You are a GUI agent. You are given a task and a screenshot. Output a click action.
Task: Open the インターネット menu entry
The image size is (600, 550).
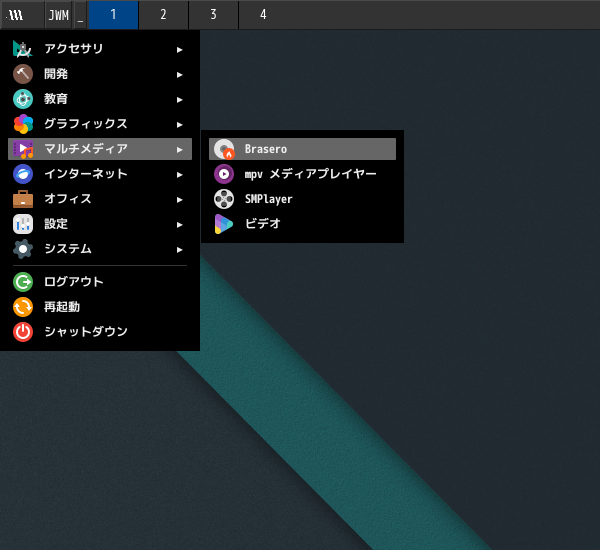tap(100, 174)
